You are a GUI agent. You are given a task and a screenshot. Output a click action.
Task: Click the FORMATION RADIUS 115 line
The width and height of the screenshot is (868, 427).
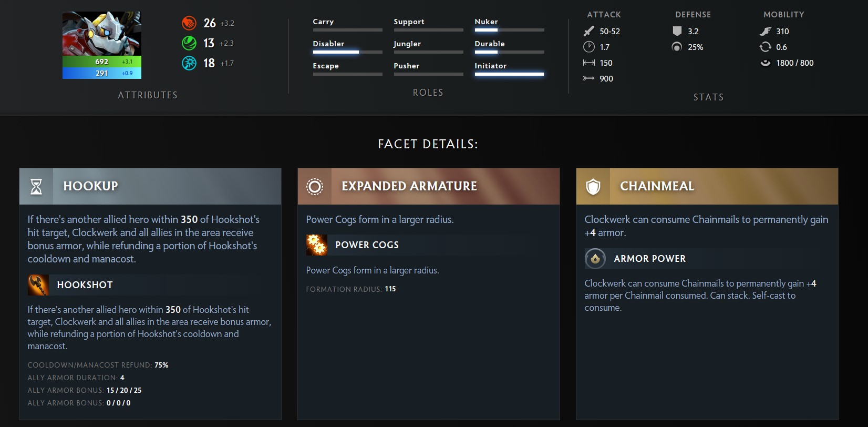click(x=351, y=289)
